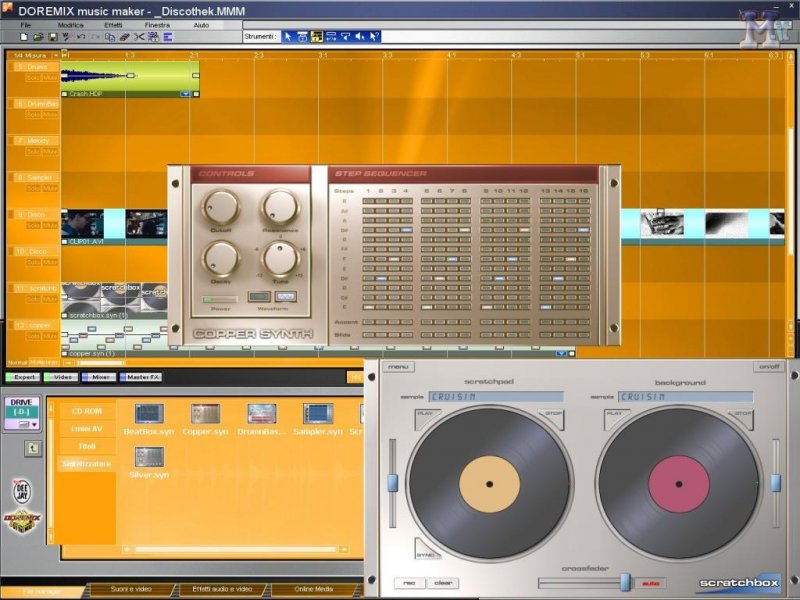Screen dimensions: 800x600
Task: Click the go up folder icon
Action: click(x=32, y=449)
